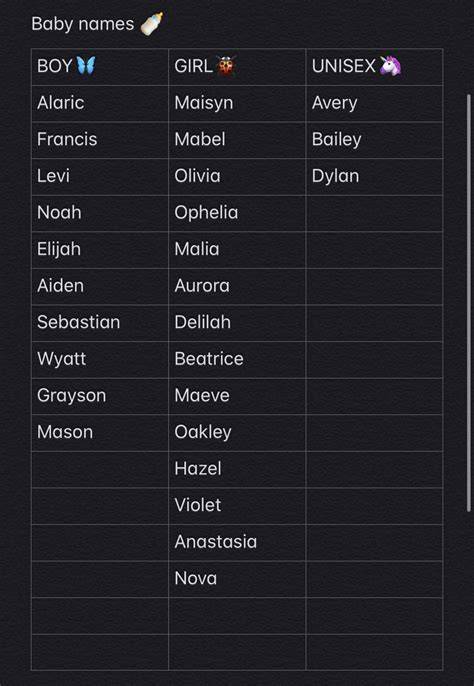474x686 pixels.
Task: Click the empty unisex cell below Dylan
Action: (374, 213)
